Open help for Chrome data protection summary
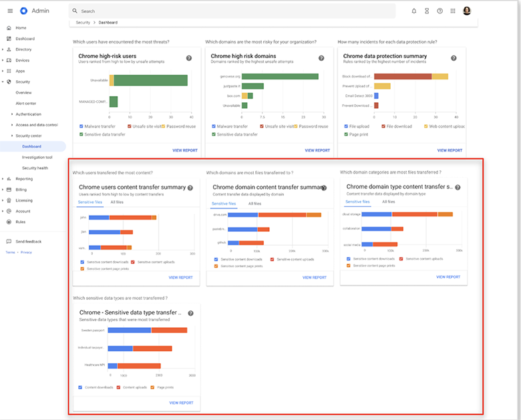The height and width of the screenshot is (420, 521). (454, 58)
